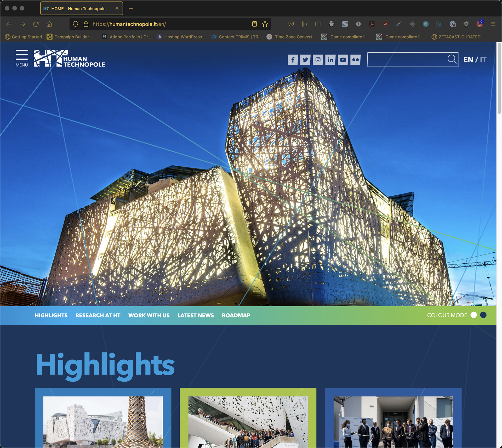Click the Adobe Acrobat extension icon

(372, 24)
